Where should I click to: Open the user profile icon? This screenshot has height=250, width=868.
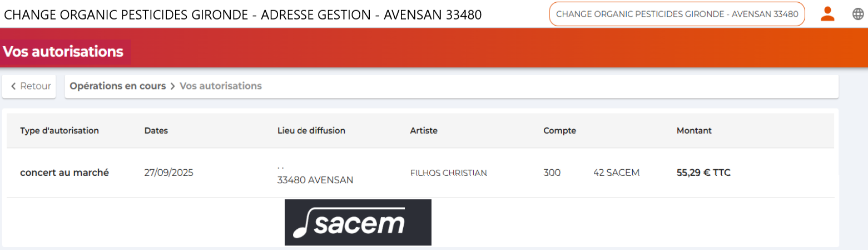click(x=827, y=14)
